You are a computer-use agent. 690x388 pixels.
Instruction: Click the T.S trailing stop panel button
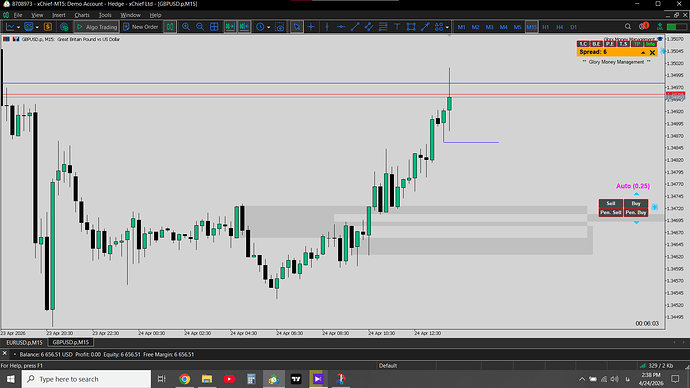click(623, 44)
